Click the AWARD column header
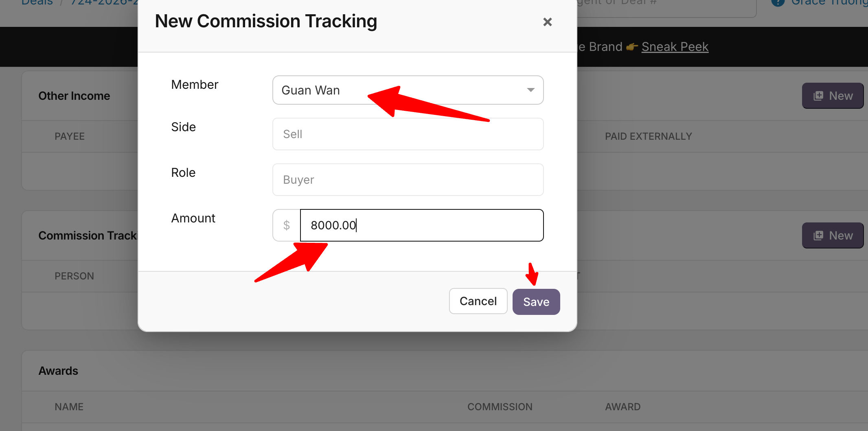 [623, 407]
